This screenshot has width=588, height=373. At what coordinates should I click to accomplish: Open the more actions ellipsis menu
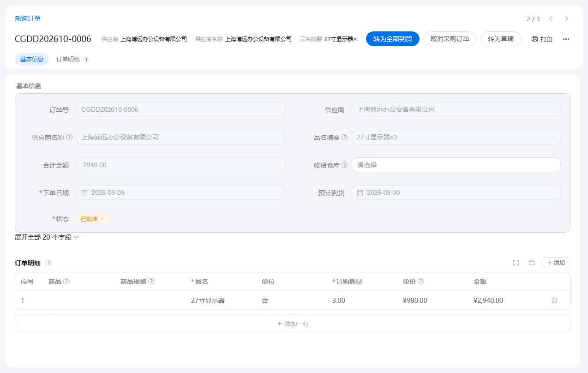[566, 39]
